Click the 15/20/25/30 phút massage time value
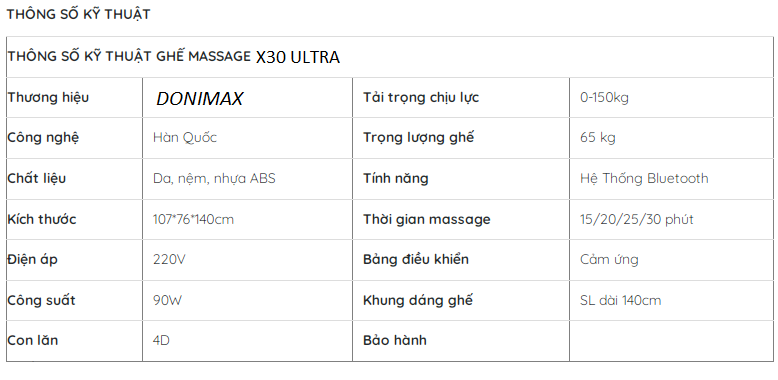 coord(637,219)
